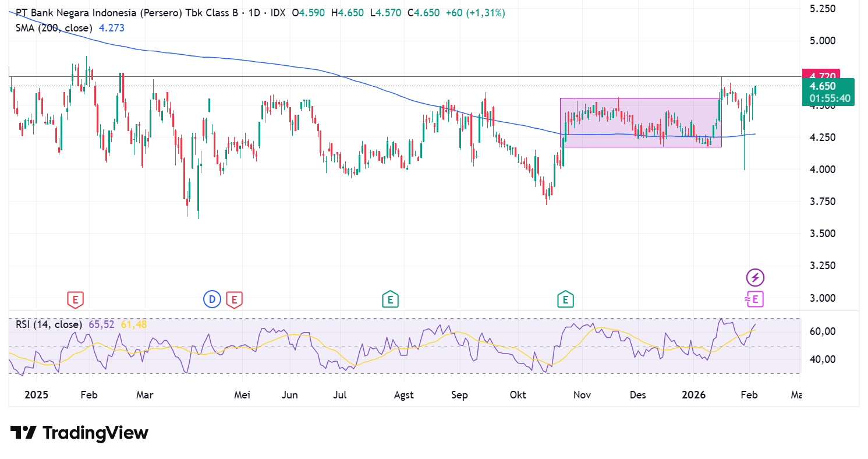Open the green earnings marker above Agst
Viewport: 868px width, 459px height.
[390, 300]
